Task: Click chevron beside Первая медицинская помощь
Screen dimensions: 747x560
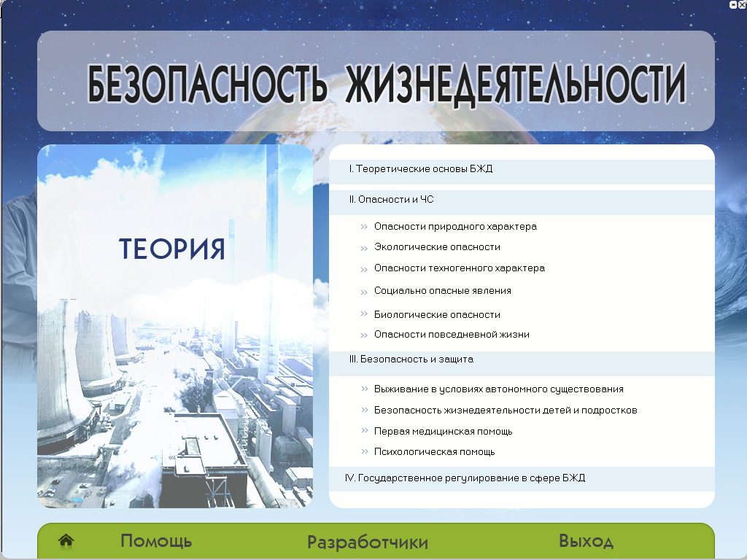Action: pyautogui.click(x=365, y=430)
